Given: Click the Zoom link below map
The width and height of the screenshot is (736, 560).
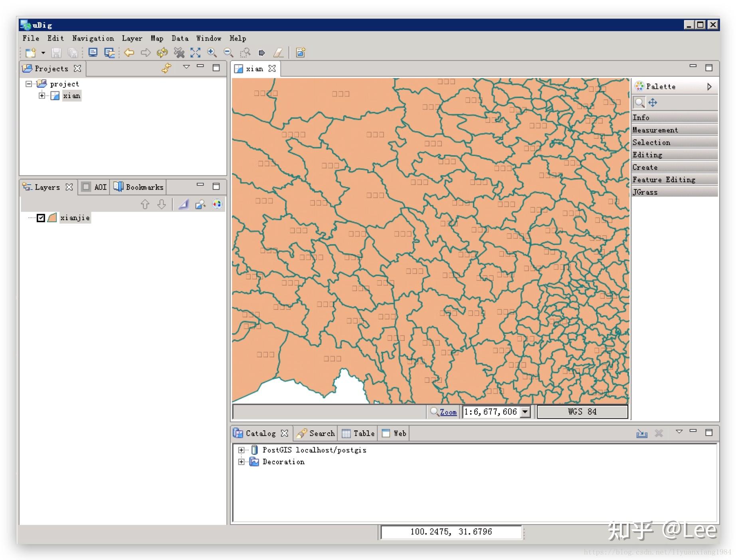Looking at the screenshot, I should (448, 412).
